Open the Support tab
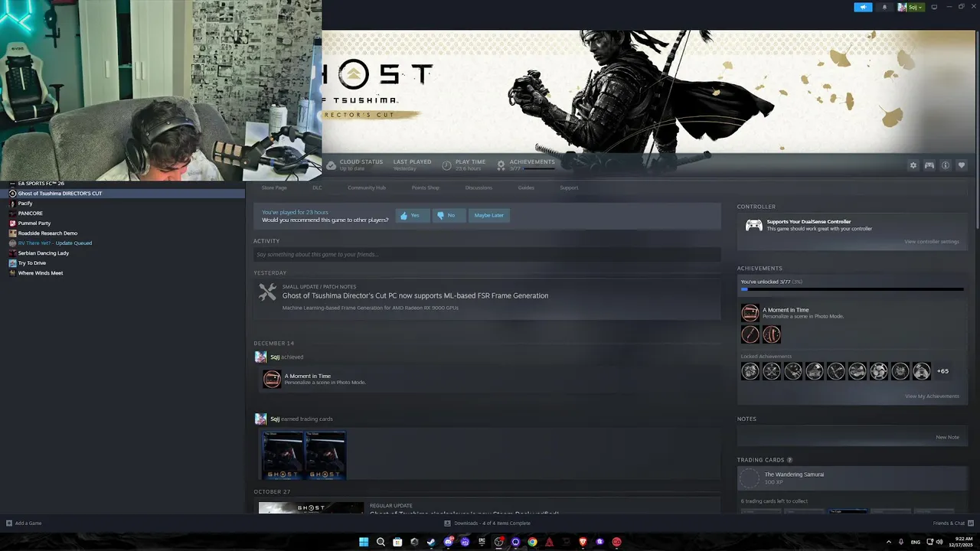 (569, 187)
